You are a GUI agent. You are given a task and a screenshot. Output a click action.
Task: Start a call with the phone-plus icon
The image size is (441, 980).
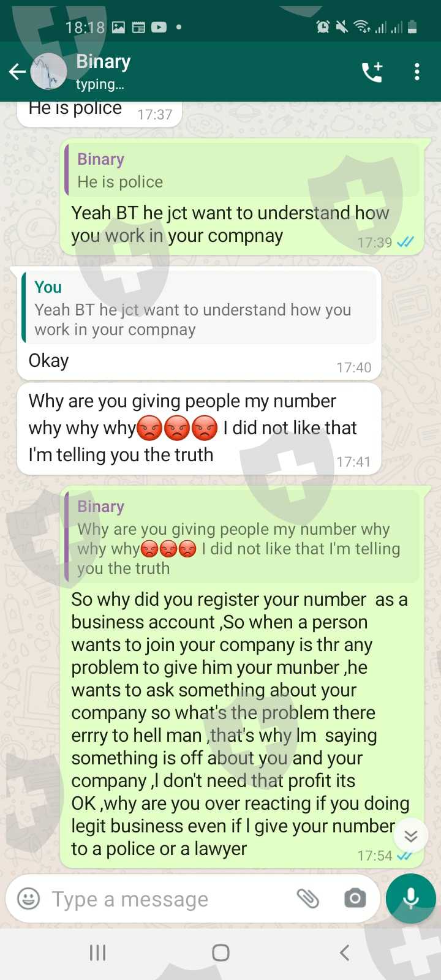point(372,72)
